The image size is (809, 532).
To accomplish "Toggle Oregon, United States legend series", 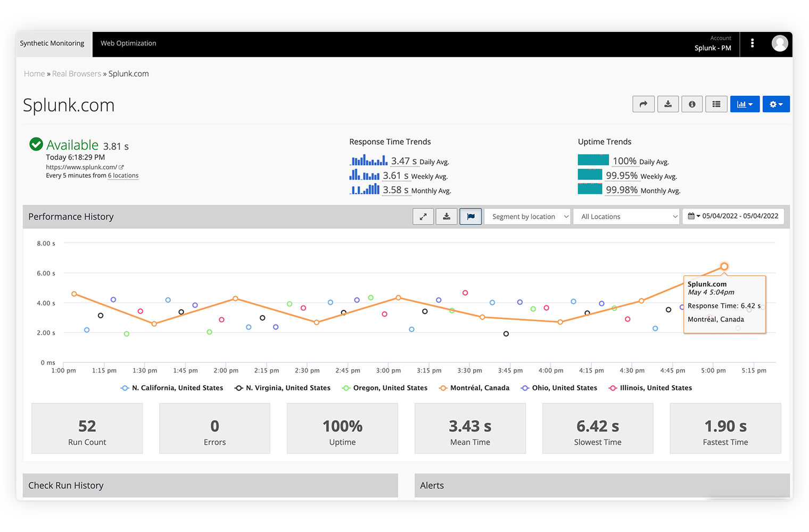I will tap(385, 388).
